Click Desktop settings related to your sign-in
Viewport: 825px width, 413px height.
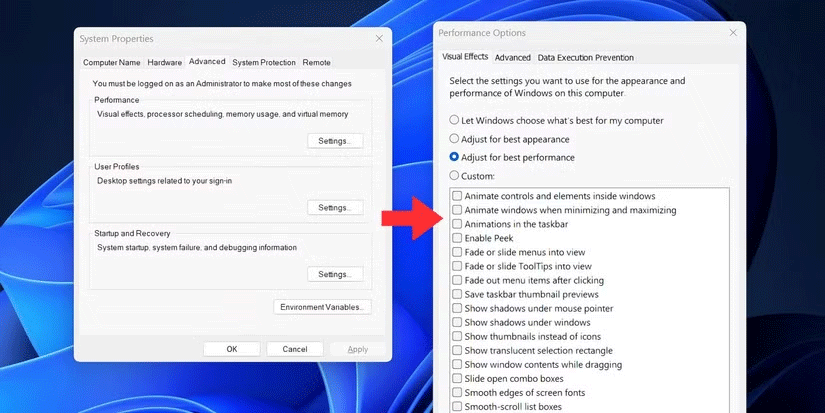click(x=164, y=180)
